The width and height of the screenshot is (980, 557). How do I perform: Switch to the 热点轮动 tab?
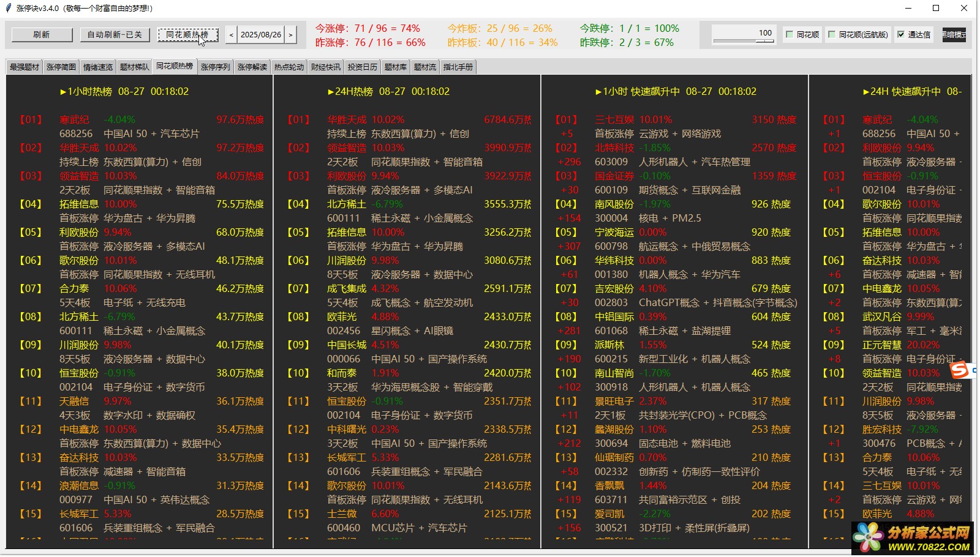(289, 67)
